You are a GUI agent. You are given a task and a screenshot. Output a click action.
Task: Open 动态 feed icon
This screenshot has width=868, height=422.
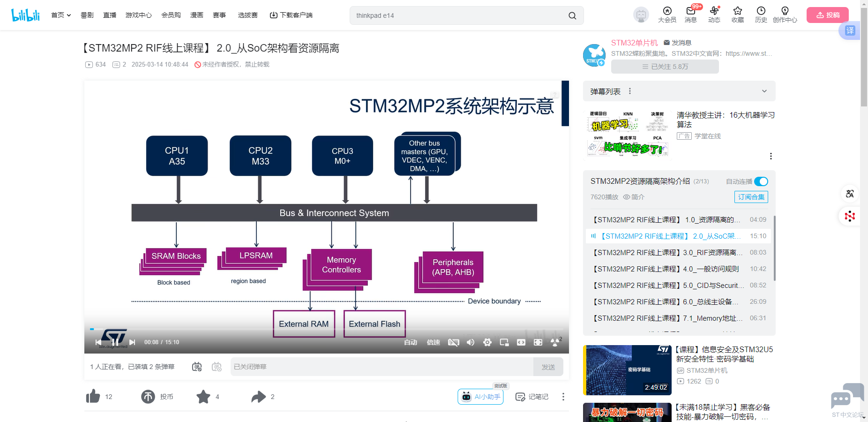click(714, 15)
